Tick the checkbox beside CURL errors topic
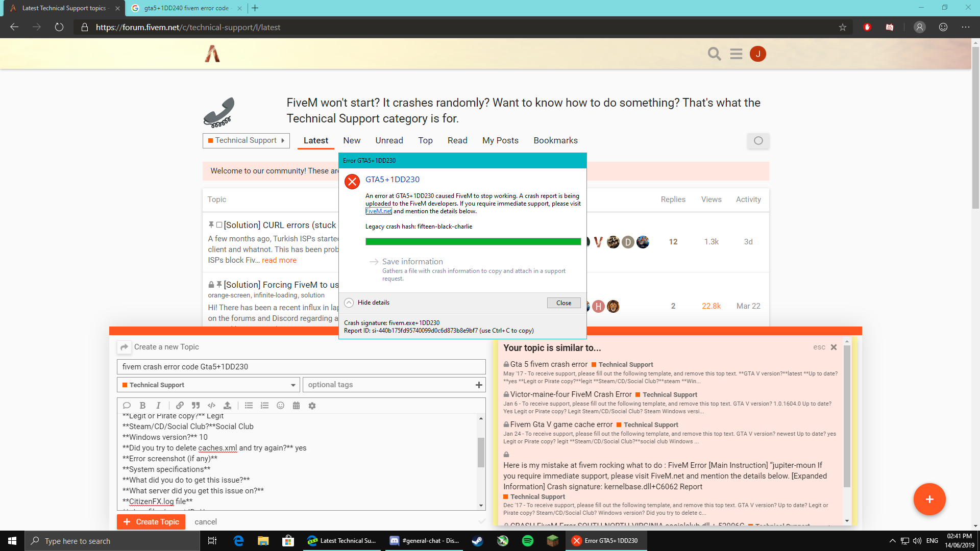 [219, 225]
